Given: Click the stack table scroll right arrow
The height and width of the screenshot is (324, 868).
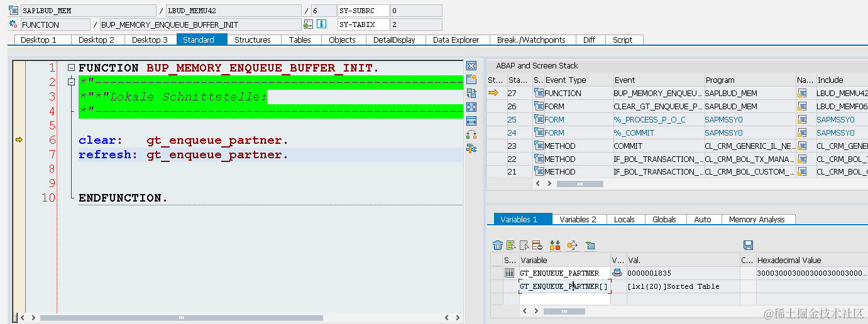Looking at the screenshot, I should [549, 184].
